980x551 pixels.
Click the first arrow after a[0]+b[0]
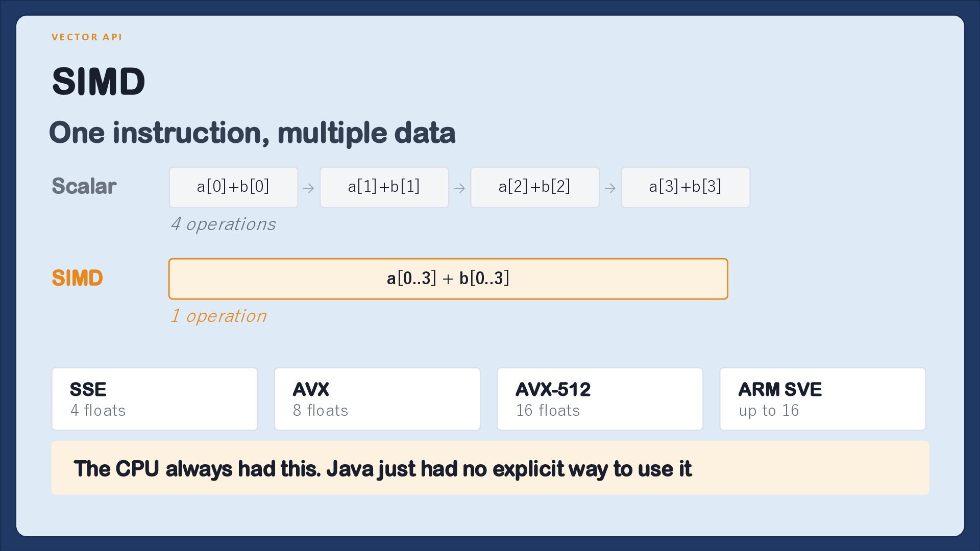pos(309,188)
